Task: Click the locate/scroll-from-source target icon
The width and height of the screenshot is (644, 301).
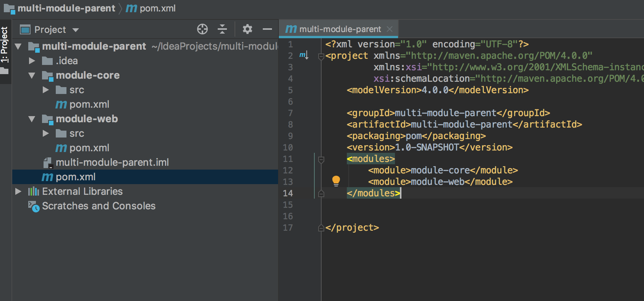Action: [x=202, y=29]
